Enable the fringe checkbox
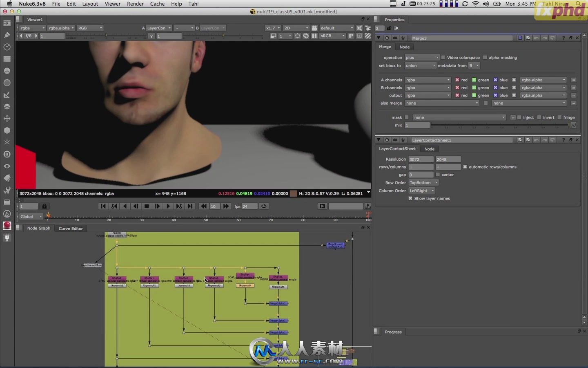The height and width of the screenshot is (368, 588). [x=559, y=118]
